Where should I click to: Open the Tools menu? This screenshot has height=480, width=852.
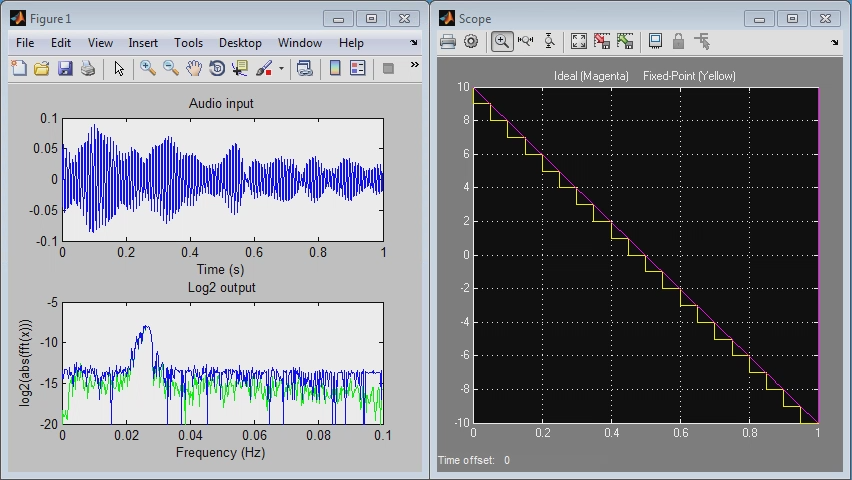(x=188, y=43)
